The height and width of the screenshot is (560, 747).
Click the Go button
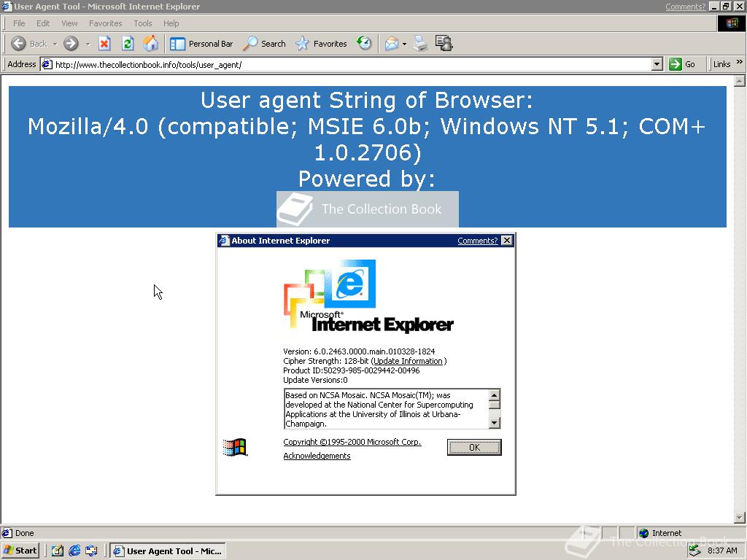click(682, 64)
